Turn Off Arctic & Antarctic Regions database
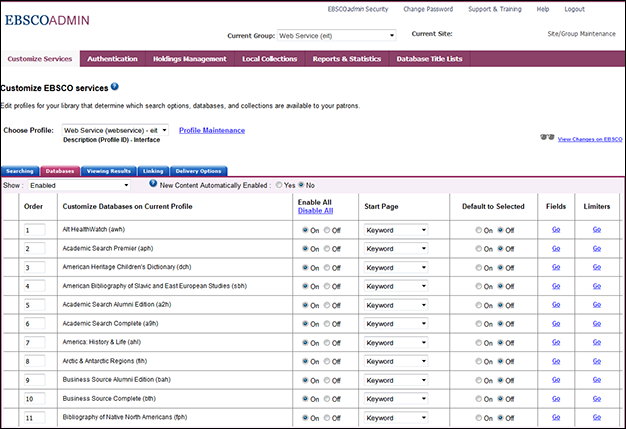Screen dimensions: 626x429 pyautogui.click(x=327, y=361)
